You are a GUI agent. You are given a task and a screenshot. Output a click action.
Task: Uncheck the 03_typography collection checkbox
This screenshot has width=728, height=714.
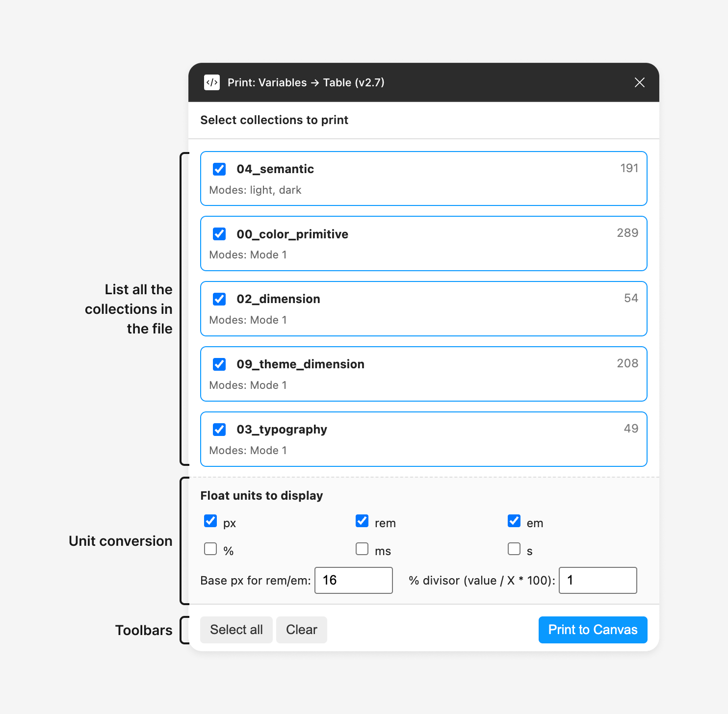point(219,430)
